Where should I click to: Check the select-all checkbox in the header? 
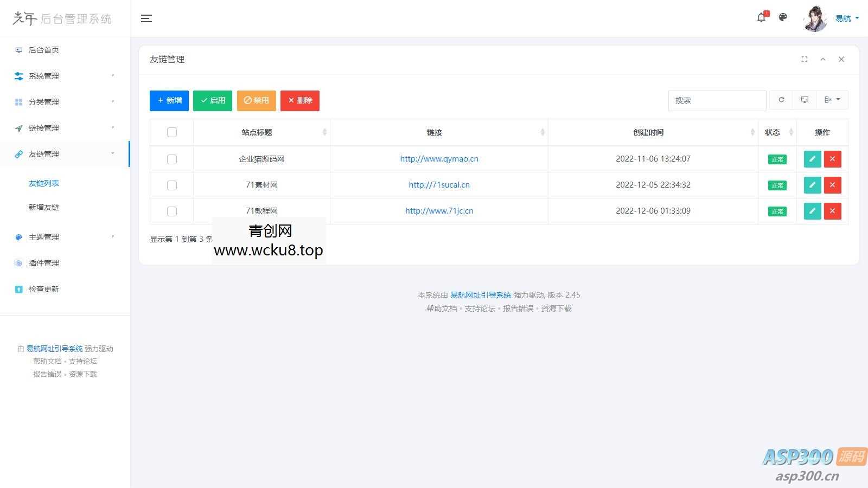pos(172,132)
